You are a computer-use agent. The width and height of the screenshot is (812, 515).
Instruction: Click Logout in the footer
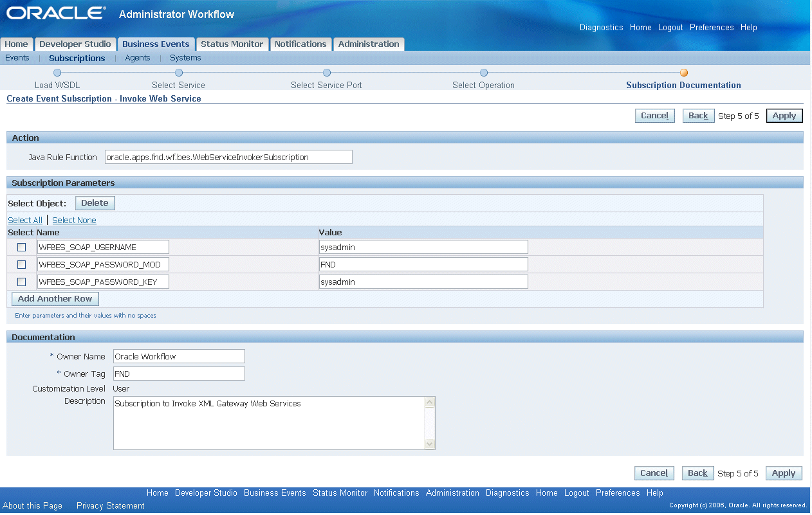coord(577,493)
